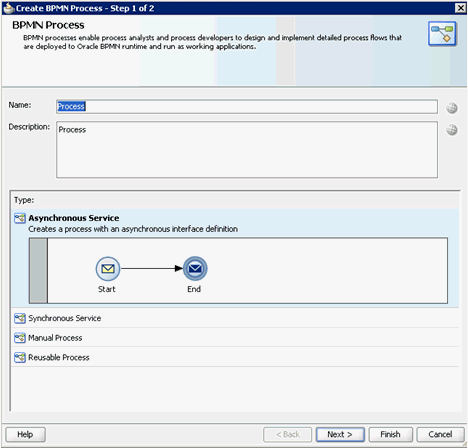Screen dimensions: 468x448
Task: Select the Manual Process type
Action: 235,338
